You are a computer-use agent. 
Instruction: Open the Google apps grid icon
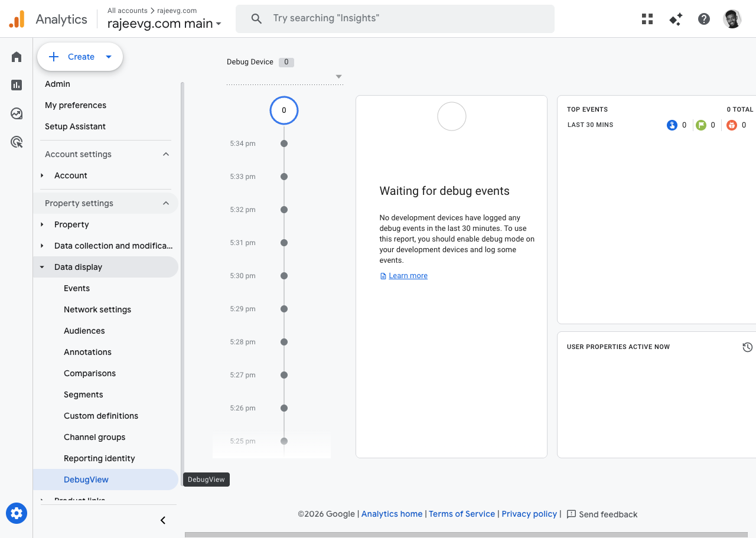tap(647, 19)
